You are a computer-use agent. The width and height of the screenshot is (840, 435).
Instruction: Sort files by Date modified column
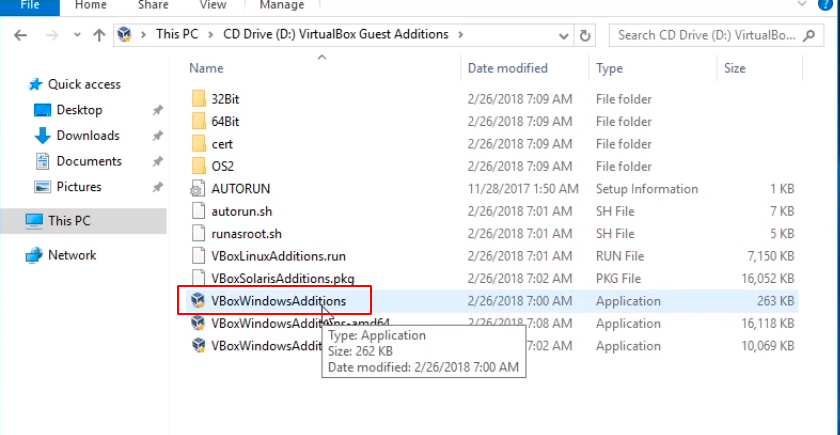[507, 68]
